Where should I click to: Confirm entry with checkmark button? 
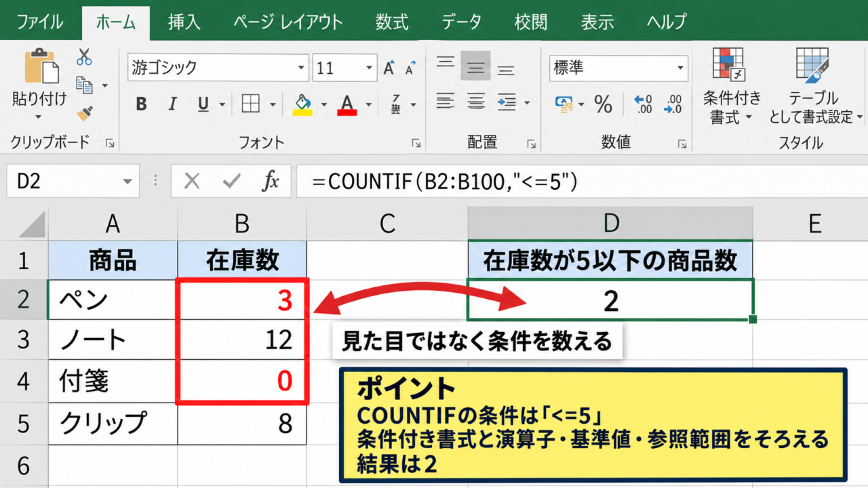tap(232, 181)
